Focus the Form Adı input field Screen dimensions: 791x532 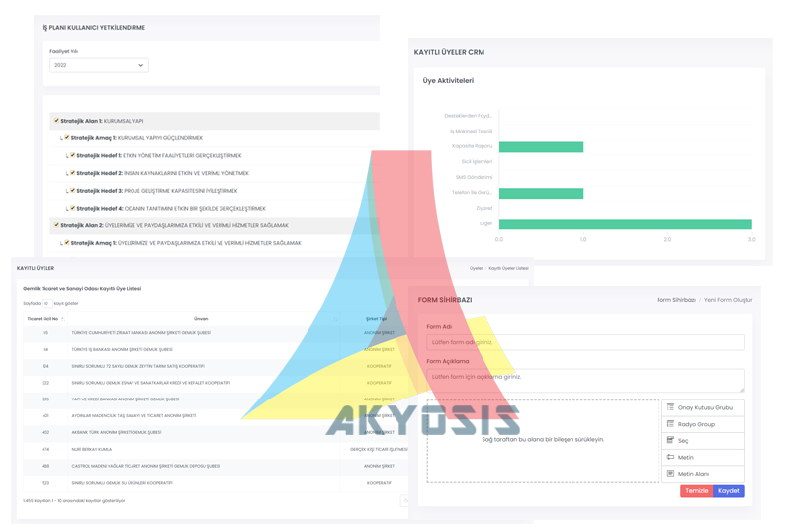tap(584, 342)
